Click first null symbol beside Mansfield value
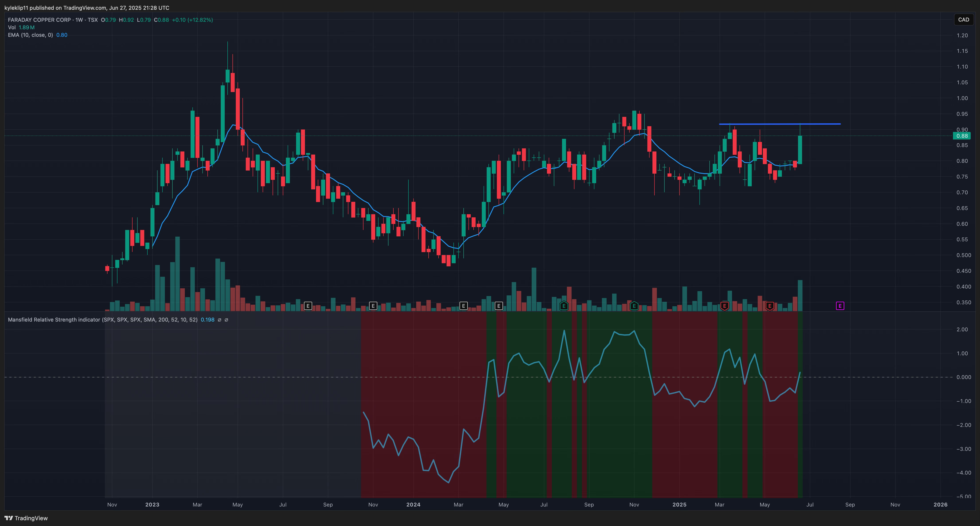 (x=219, y=320)
